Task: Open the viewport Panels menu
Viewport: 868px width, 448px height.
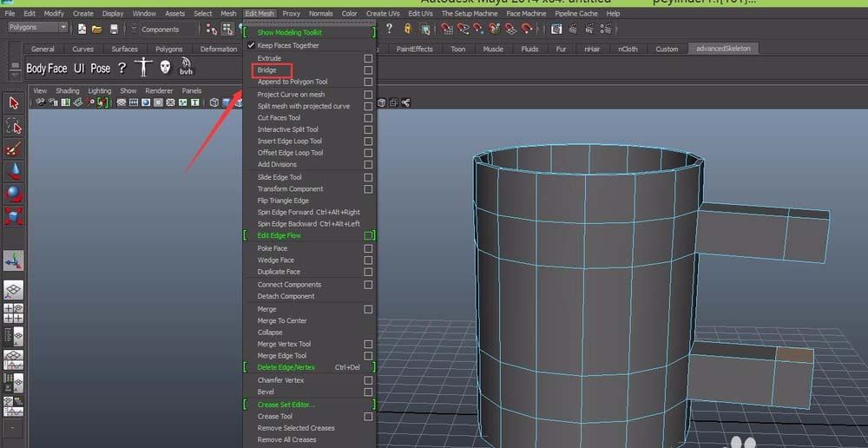Action: pyautogui.click(x=191, y=90)
